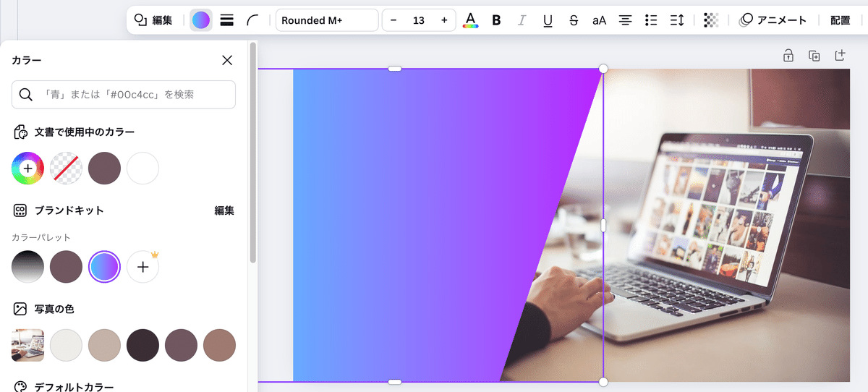This screenshot has width=868, height=392.
Task: Open the line spacing settings
Action: (677, 20)
